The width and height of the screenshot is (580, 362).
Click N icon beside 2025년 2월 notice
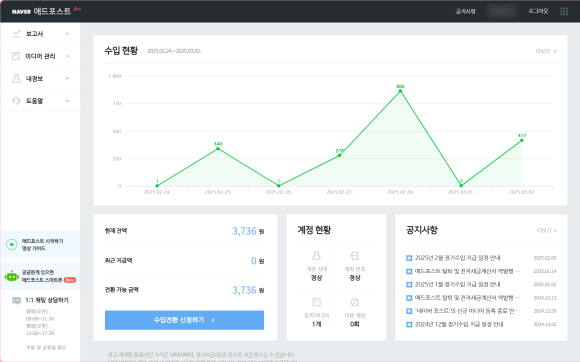pyautogui.click(x=409, y=258)
